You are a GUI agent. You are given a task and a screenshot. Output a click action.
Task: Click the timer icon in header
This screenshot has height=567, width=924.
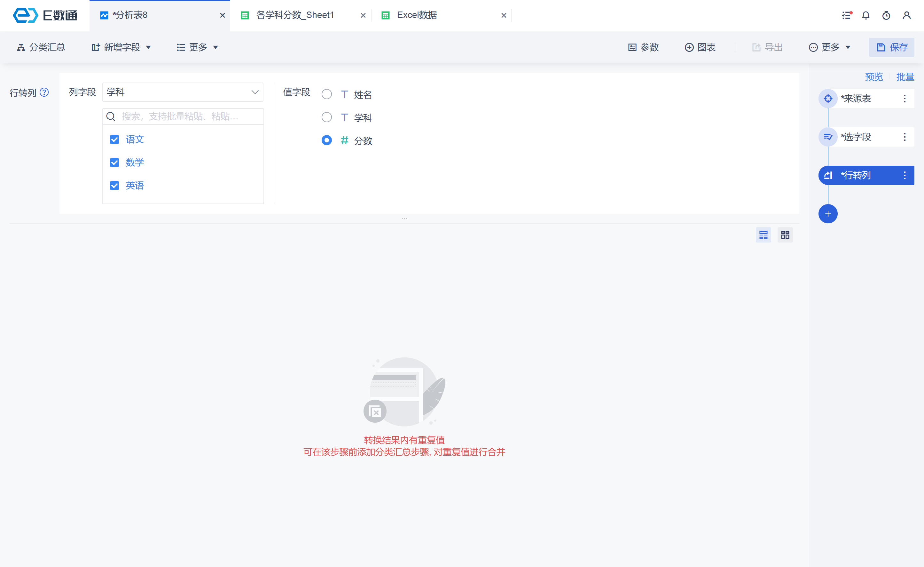[x=886, y=15]
